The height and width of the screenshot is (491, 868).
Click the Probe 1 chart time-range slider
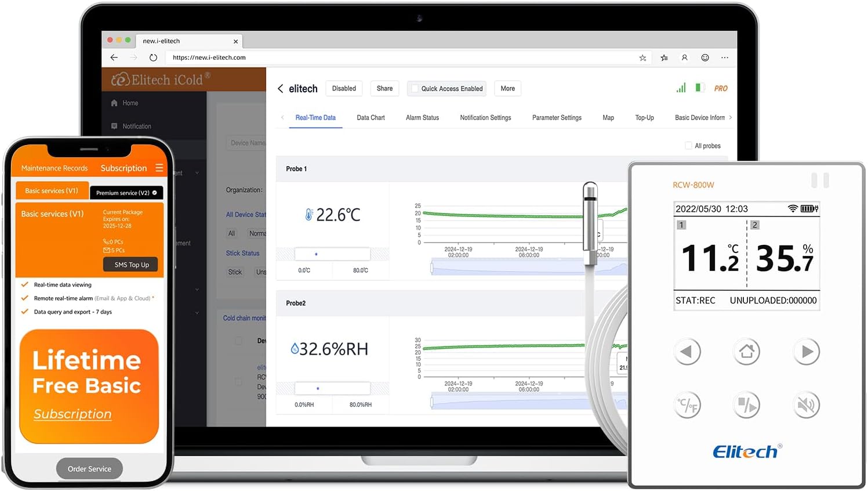(x=529, y=268)
